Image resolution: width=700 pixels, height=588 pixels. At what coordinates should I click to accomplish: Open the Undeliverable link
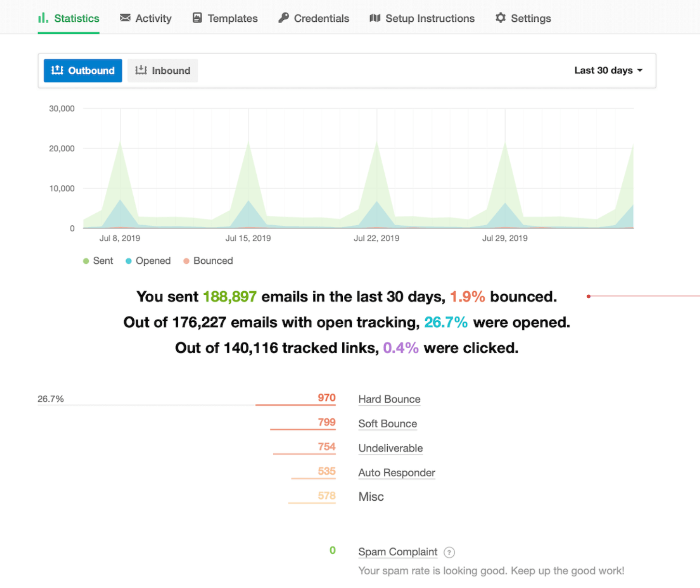click(390, 448)
